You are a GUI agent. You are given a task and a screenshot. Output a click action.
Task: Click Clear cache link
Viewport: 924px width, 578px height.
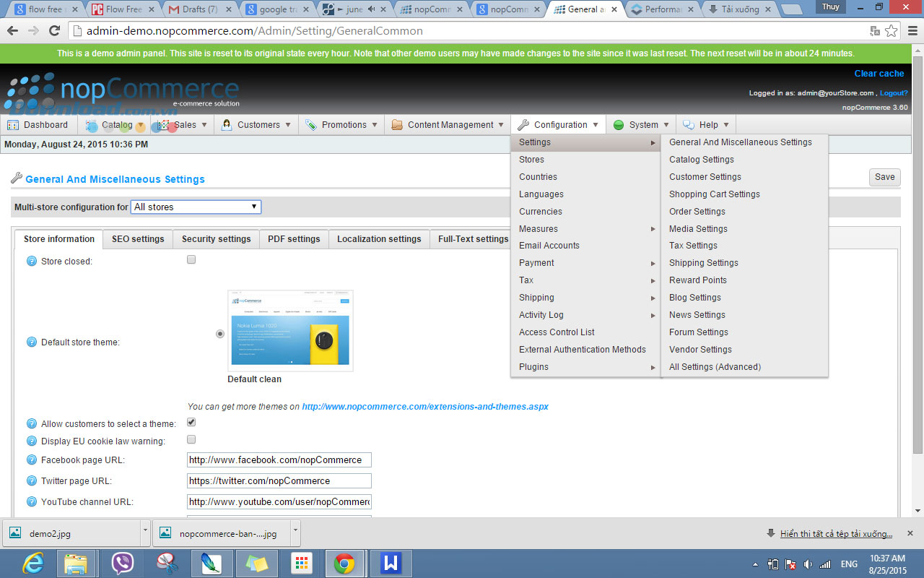pyautogui.click(x=879, y=74)
